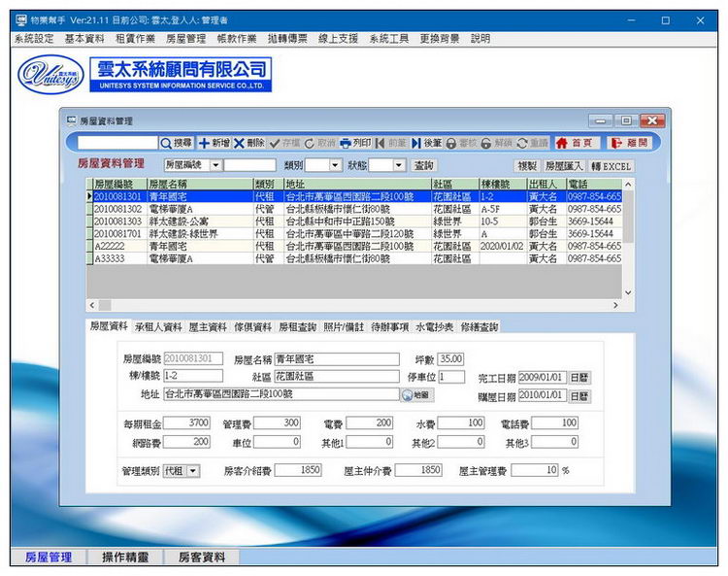Open the 拋轉傳票 menu

pos(287,39)
